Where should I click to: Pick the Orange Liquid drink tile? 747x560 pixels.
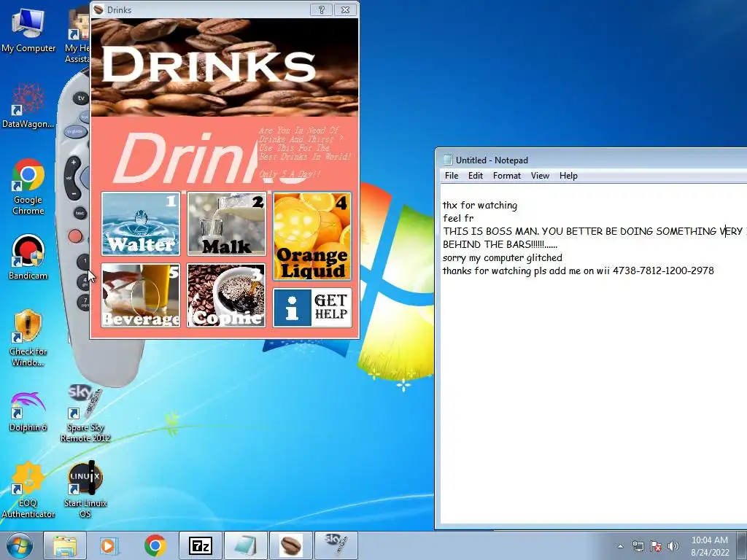pyautogui.click(x=312, y=236)
